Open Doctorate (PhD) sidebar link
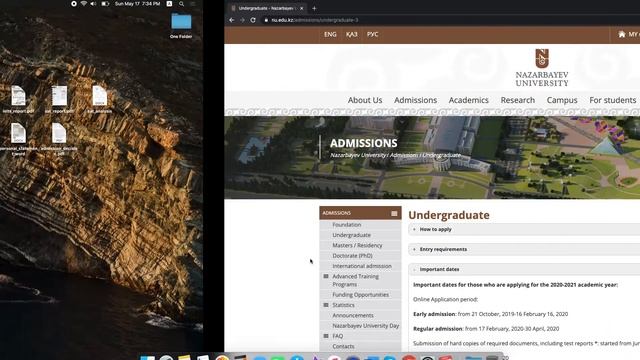 click(352, 256)
